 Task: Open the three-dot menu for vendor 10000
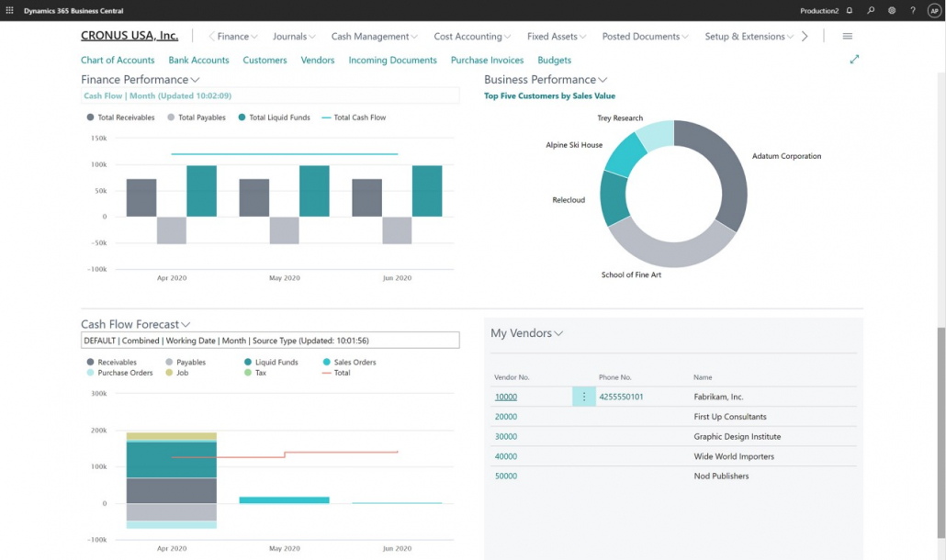click(583, 397)
